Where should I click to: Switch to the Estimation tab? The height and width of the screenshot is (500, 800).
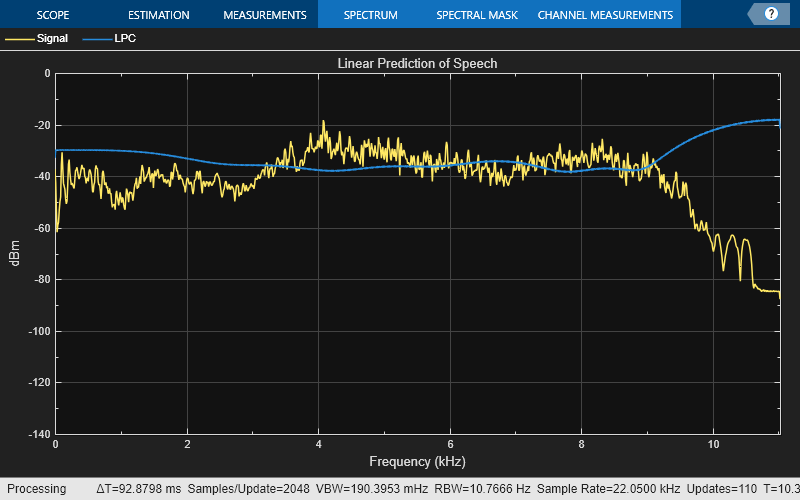click(159, 15)
